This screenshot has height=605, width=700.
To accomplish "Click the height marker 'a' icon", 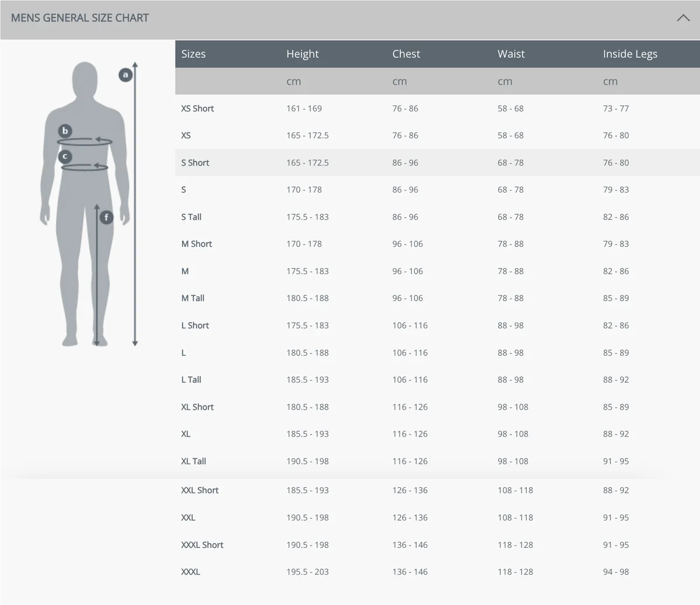I will coord(125,75).
